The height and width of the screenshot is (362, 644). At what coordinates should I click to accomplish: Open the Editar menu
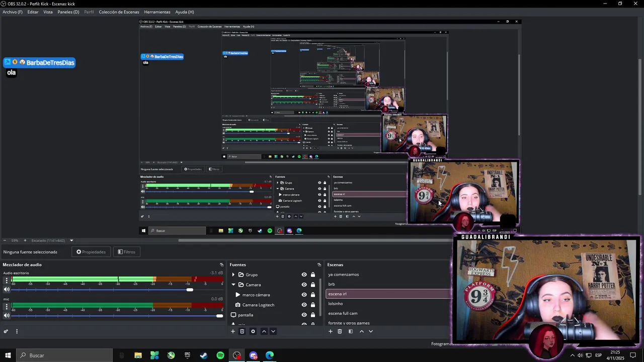click(33, 12)
